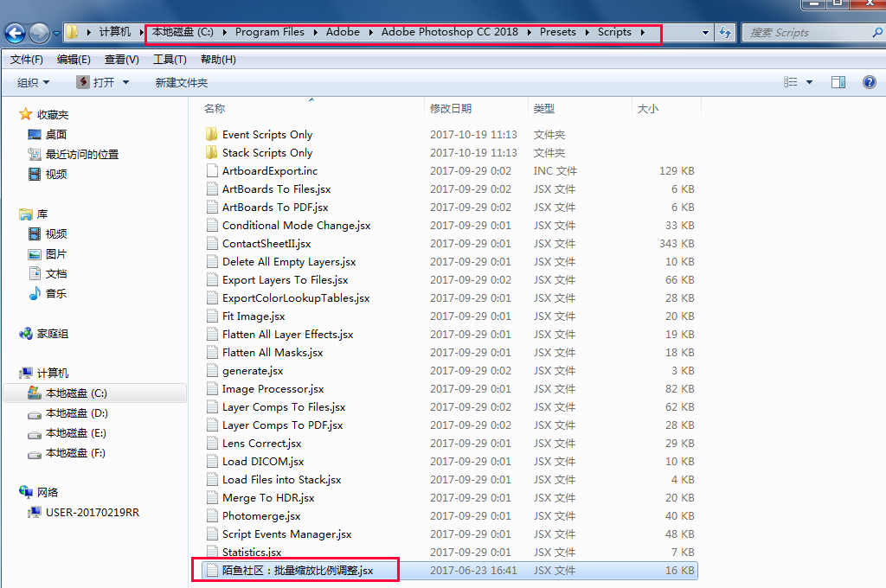Expand the arrow after Adobe Photoshop CC 2018
The width and height of the screenshot is (886, 588).
529,32
